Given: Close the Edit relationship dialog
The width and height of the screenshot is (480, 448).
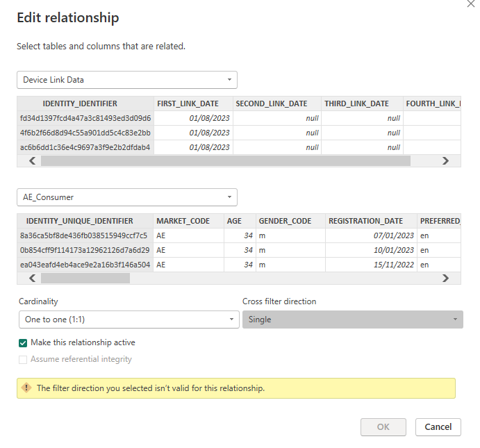Looking at the screenshot, I should tap(471, 3).
